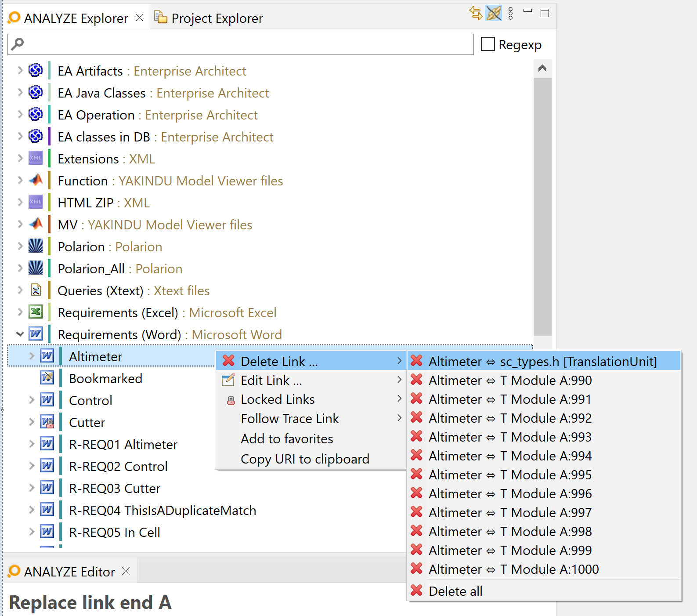Select the ANALYZE Explorer tab
The image size is (697, 616).
[76, 18]
